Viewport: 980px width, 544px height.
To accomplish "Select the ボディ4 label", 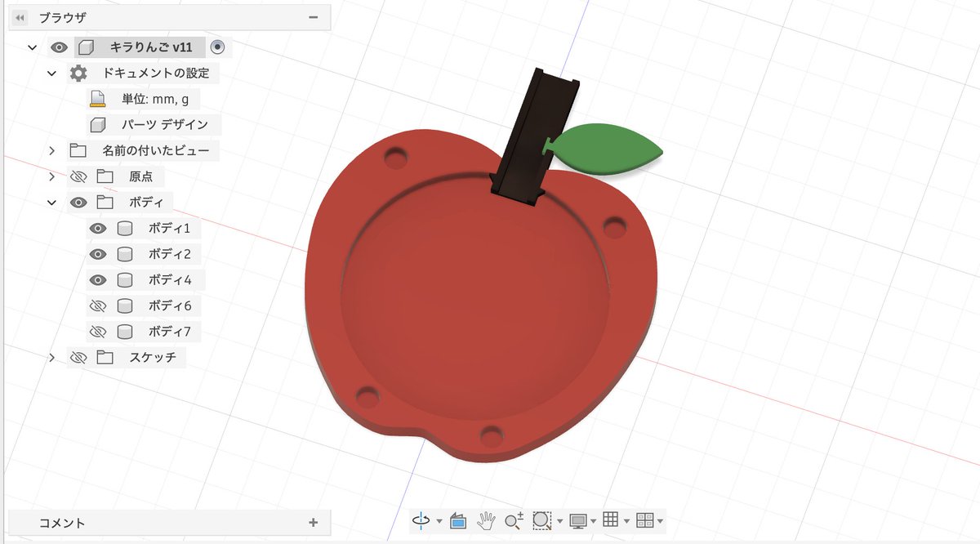I will point(170,280).
